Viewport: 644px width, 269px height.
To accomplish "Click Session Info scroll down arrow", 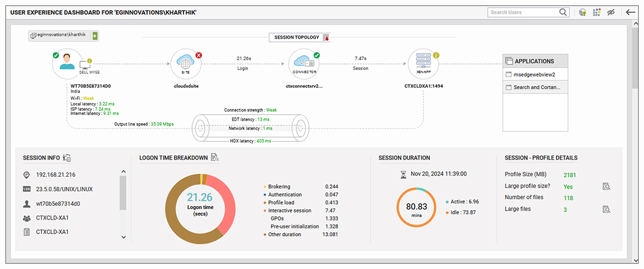I will tap(123, 236).
